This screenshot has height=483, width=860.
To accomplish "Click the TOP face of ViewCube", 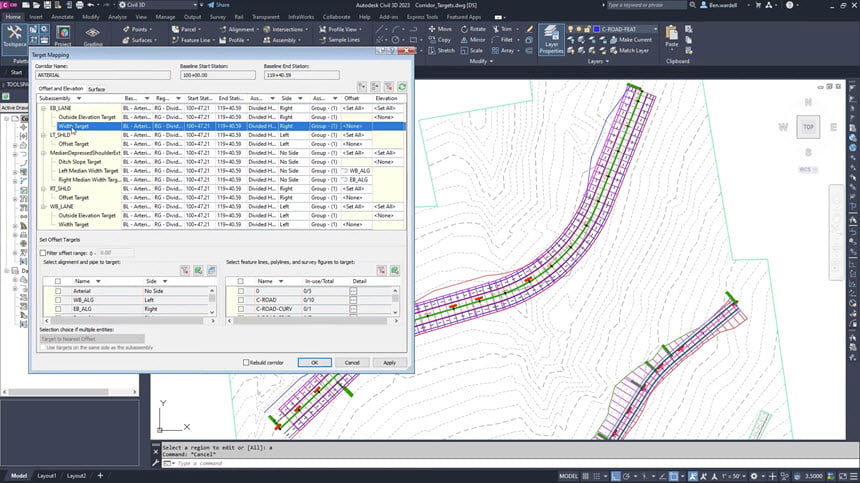I will pos(808,127).
